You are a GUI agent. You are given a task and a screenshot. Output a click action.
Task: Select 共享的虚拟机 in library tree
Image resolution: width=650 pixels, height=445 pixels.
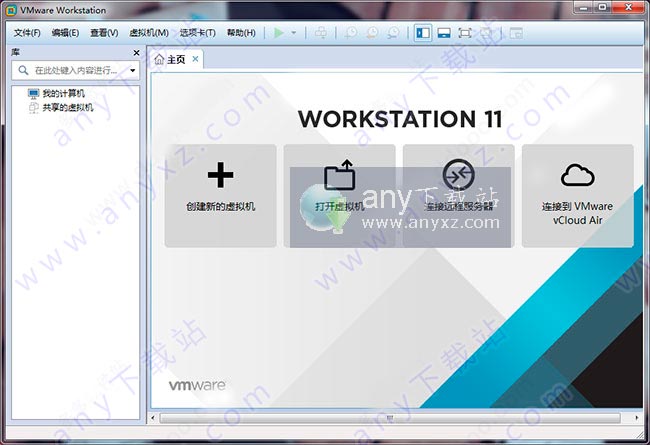click(x=66, y=107)
